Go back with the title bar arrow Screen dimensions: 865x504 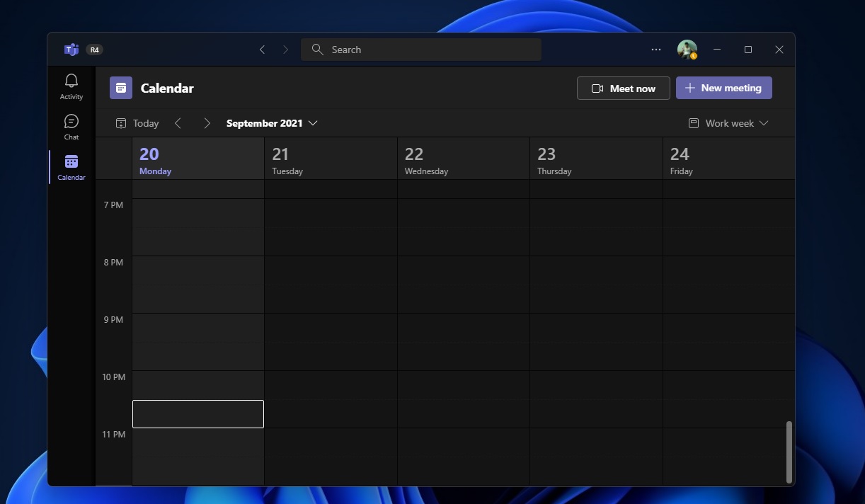point(263,50)
